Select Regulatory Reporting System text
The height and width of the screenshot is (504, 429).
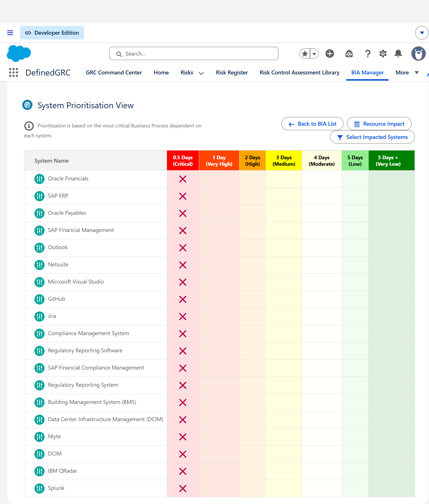pyautogui.click(x=83, y=385)
